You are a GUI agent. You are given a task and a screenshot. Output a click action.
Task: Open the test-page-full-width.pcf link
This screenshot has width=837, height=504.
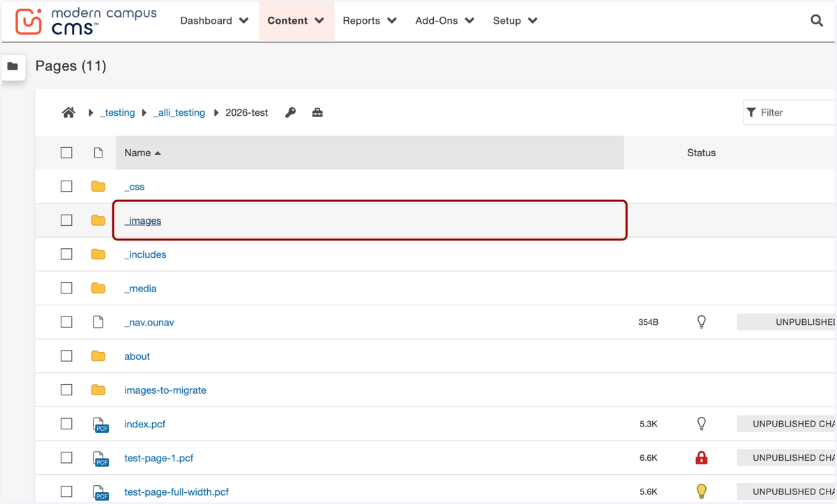point(176,492)
